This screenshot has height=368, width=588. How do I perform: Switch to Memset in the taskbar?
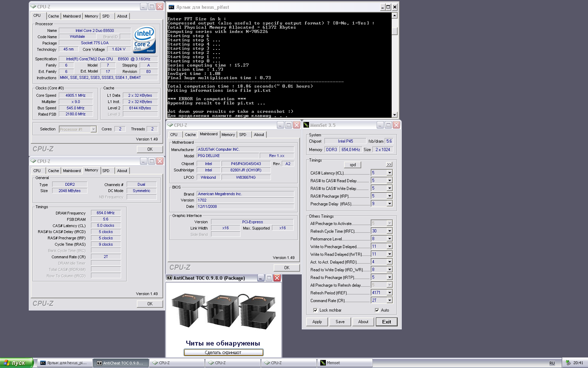click(x=345, y=363)
